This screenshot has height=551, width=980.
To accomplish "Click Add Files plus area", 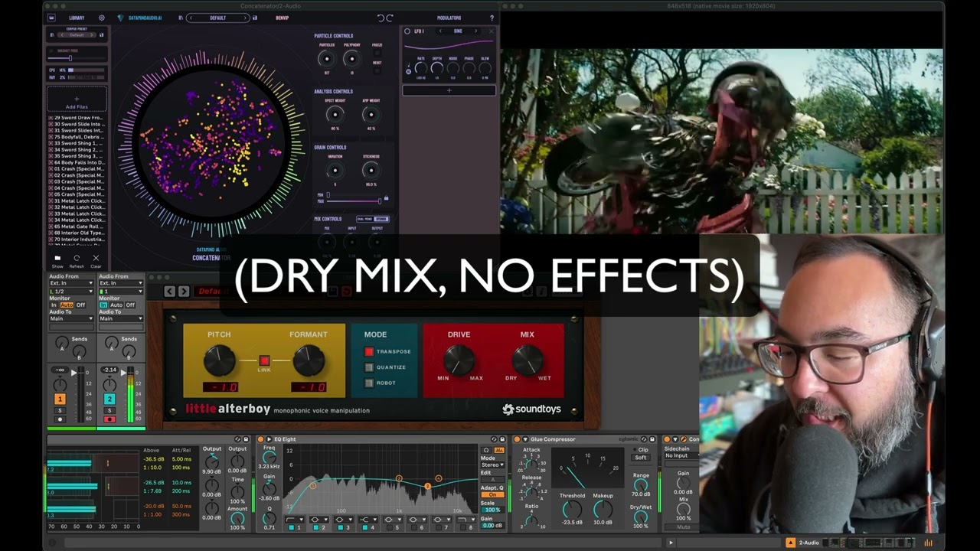I will click(x=77, y=99).
